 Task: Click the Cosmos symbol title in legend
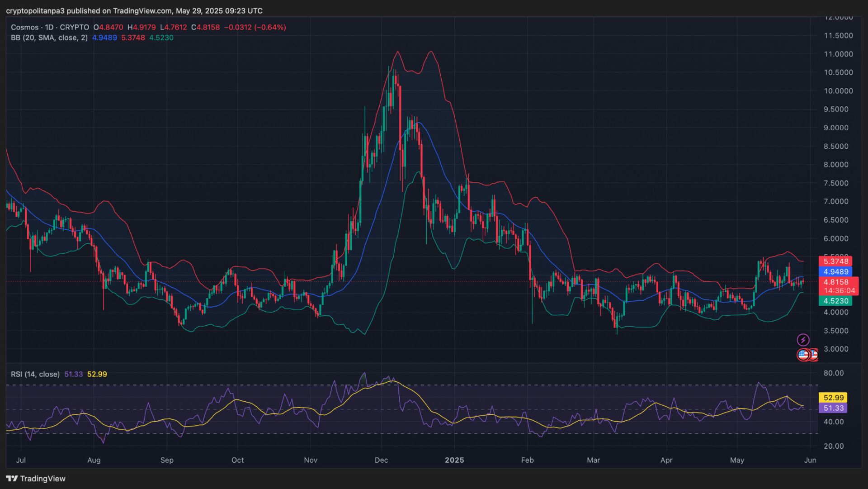click(24, 28)
